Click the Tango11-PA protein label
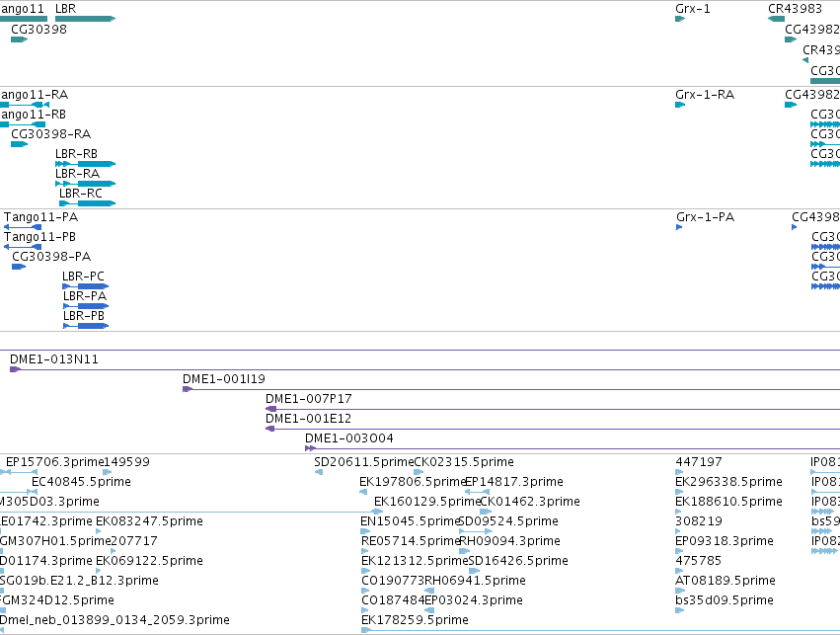This screenshot has width=840, height=635. click(40, 217)
